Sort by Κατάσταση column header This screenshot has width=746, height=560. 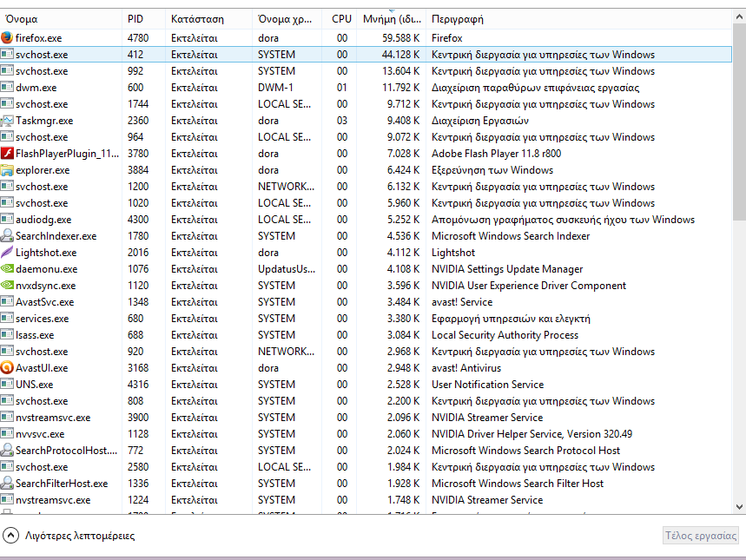pyautogui.click(x=208, y=19)
